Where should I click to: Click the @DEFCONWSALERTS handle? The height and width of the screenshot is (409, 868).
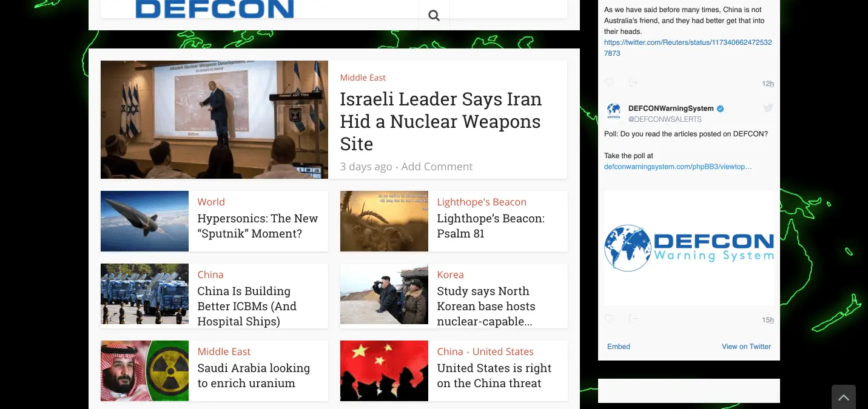click(x=665, y=119)
